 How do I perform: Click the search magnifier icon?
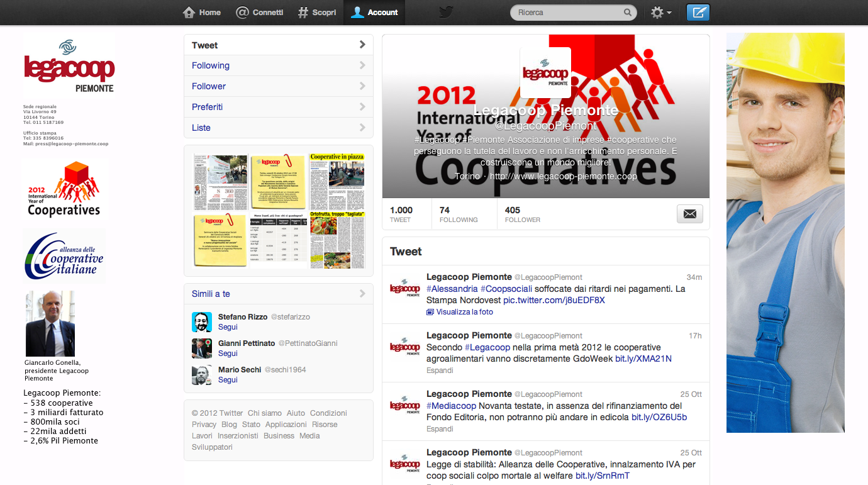point(628,13)
